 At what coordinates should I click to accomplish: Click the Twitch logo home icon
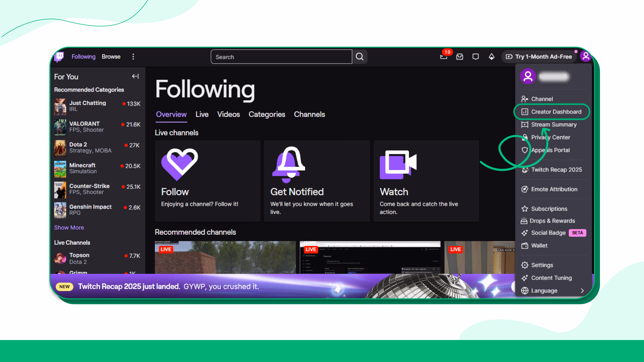point(59,57)
